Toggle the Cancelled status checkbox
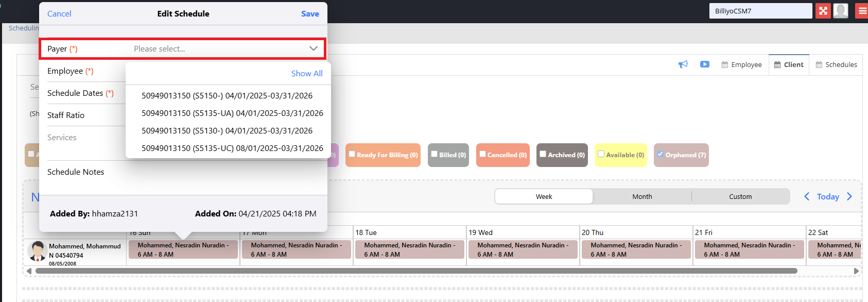868x302 pixels. (x=483, y=154)
